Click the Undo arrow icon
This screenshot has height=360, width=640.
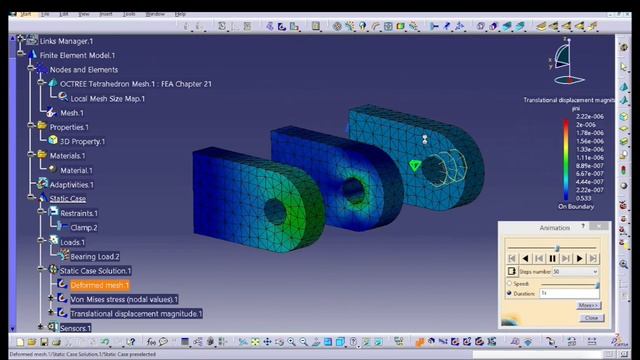click(105, 342)
